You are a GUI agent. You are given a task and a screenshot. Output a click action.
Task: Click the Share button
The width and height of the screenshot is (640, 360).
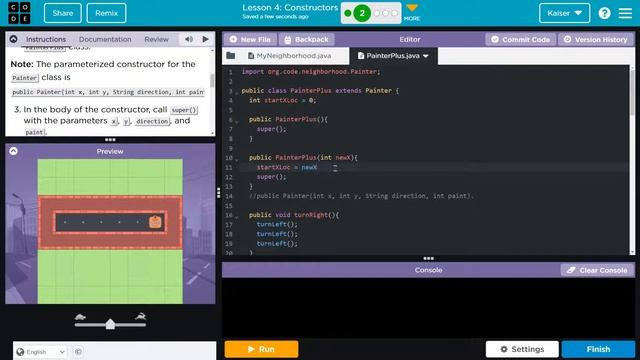pyautogui.click(x=62, y=13)
